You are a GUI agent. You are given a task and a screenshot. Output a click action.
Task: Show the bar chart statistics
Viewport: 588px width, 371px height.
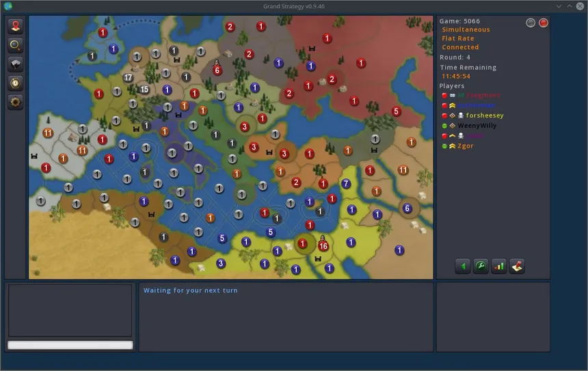pos(498,266)
